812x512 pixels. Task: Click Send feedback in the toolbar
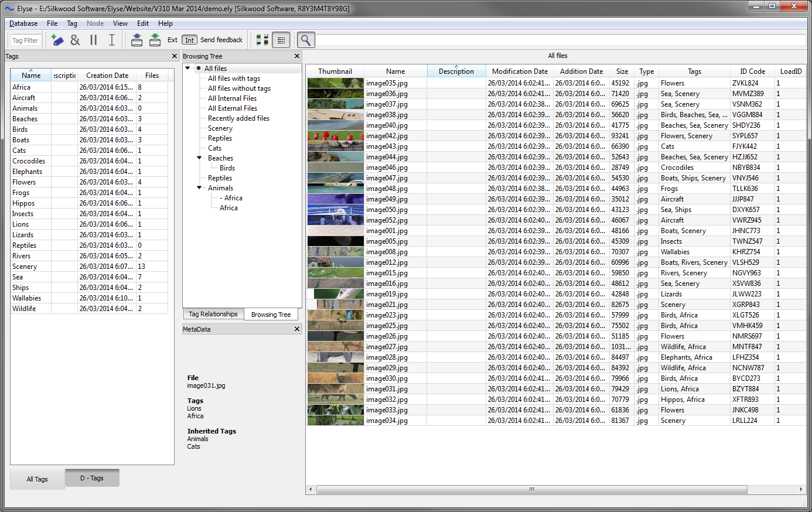221,40
